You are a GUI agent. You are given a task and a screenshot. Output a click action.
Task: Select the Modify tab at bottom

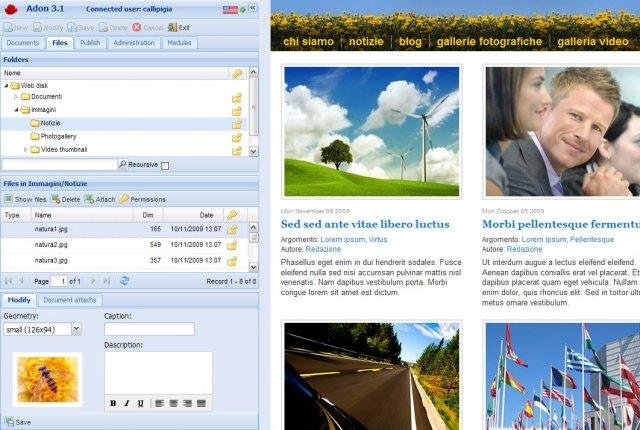[19, 300]
